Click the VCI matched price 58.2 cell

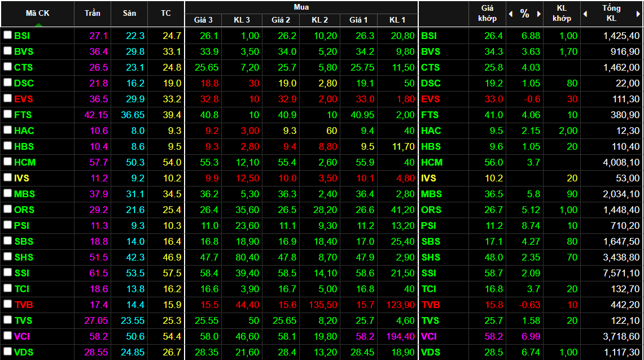pyautogui.click(x=493, y=336)
